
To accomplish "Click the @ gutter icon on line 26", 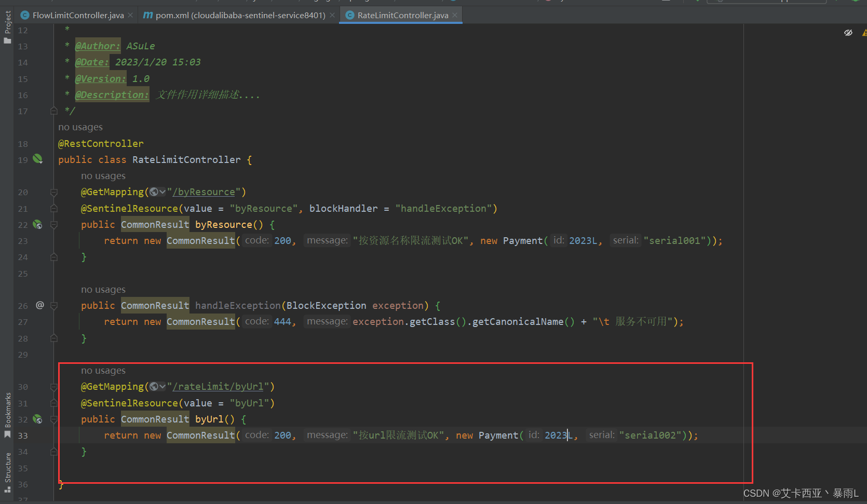I will pyautogui.click(x=39, y=305).
